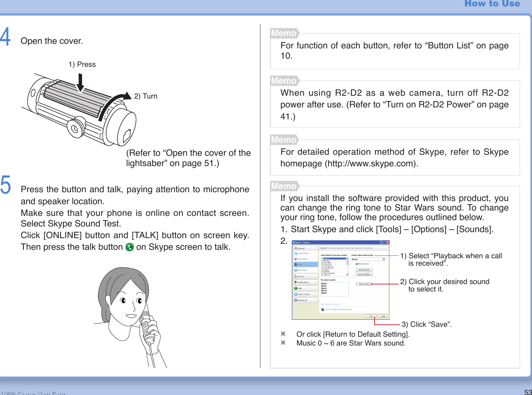The height and width of the screenshot is (395, 532).
Task: Toggle the busy signal event checkbox
Action: [322, 262]
